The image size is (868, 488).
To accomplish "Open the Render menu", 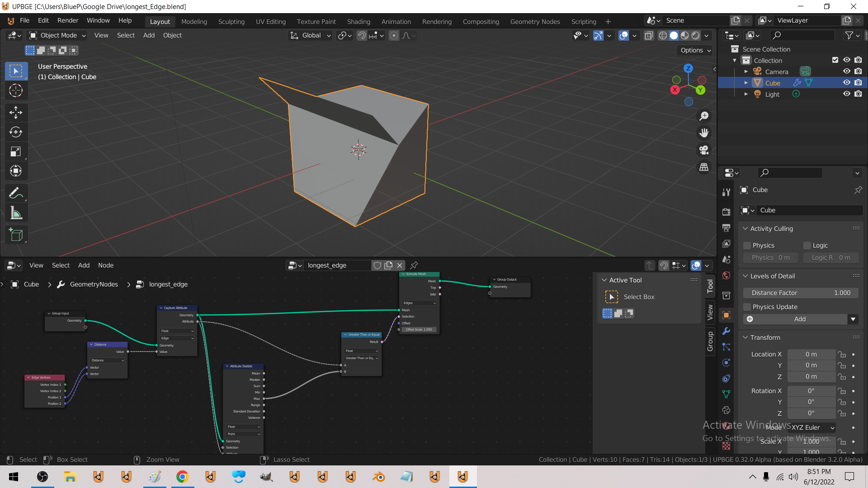I will [x=68, y=21].
